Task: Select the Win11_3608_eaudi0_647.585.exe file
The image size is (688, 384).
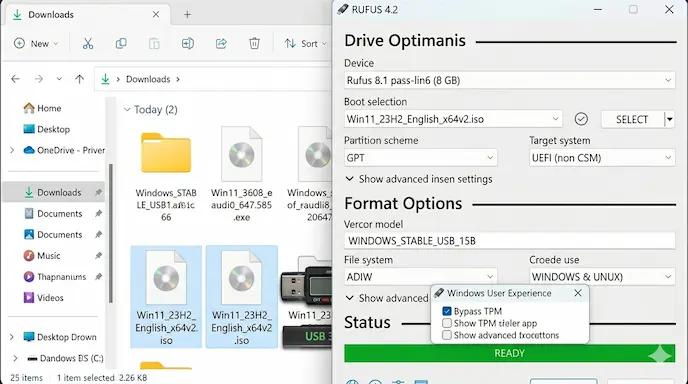Action: (x=241, y=174)
